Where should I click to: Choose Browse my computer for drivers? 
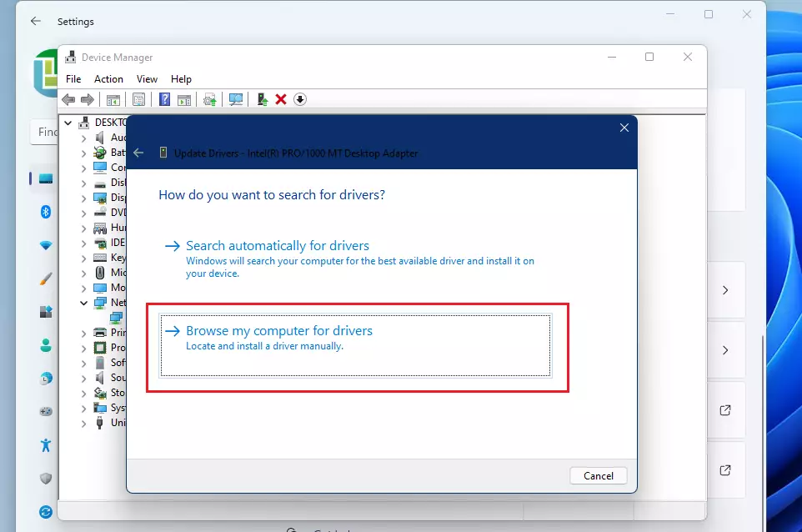pyautogui.click(x=355, y=345)
